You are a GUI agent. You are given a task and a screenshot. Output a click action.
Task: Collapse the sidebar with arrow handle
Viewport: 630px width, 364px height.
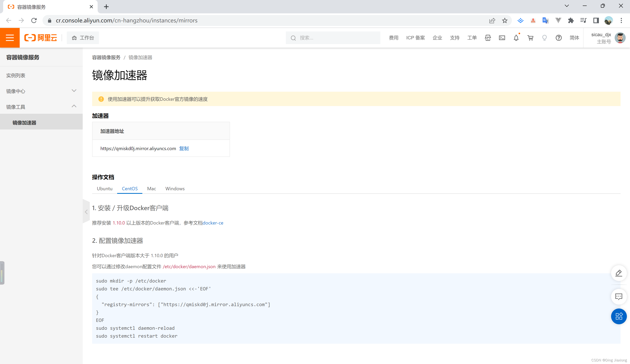[86, 212]
